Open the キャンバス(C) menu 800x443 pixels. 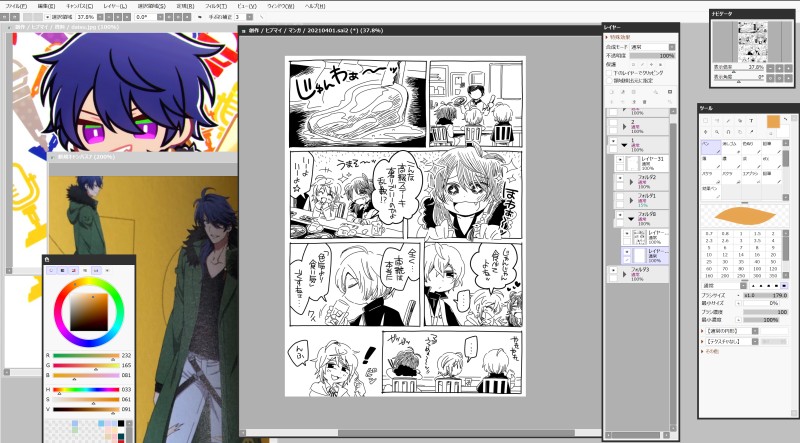coord(80,6)
